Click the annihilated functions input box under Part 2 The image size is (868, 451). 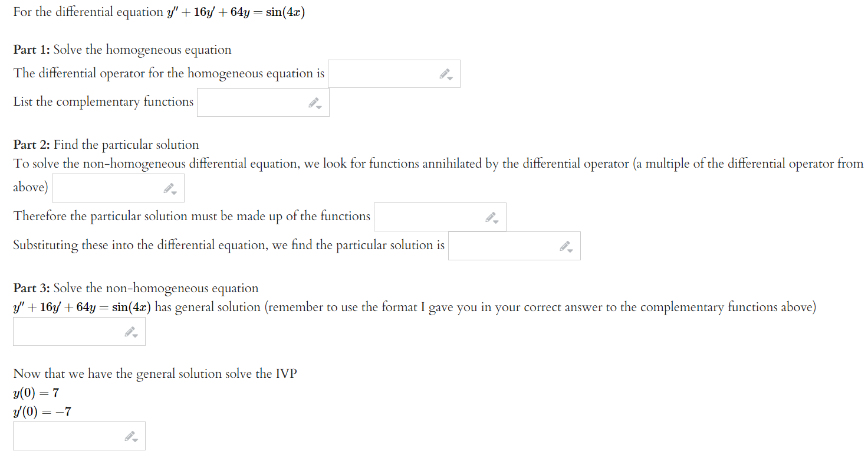(x=106, y=187)
